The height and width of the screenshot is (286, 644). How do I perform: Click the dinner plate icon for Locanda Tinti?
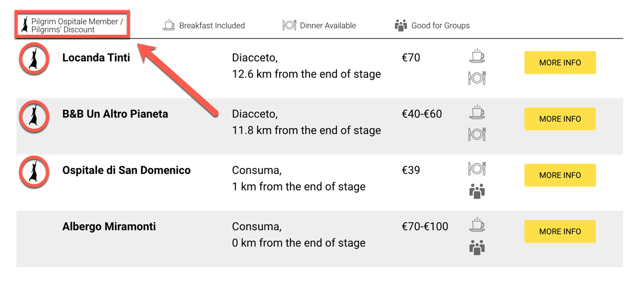point(477,78)
